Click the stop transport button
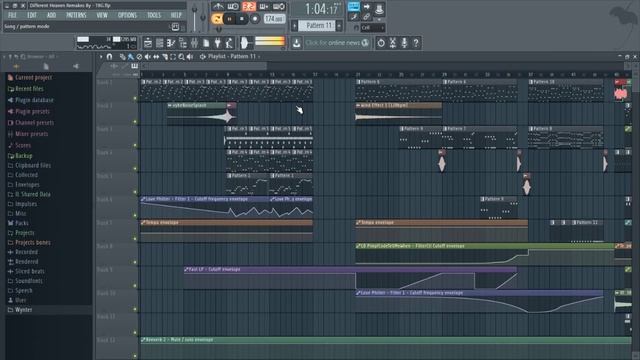640x360 pixels. (x=242, y=19)
